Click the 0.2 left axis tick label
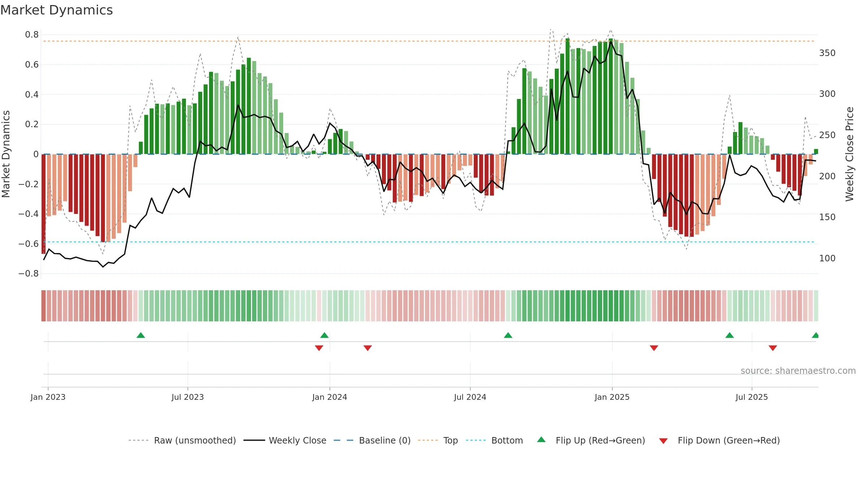This screenshot has height=488, width=868. click(32, 124)
